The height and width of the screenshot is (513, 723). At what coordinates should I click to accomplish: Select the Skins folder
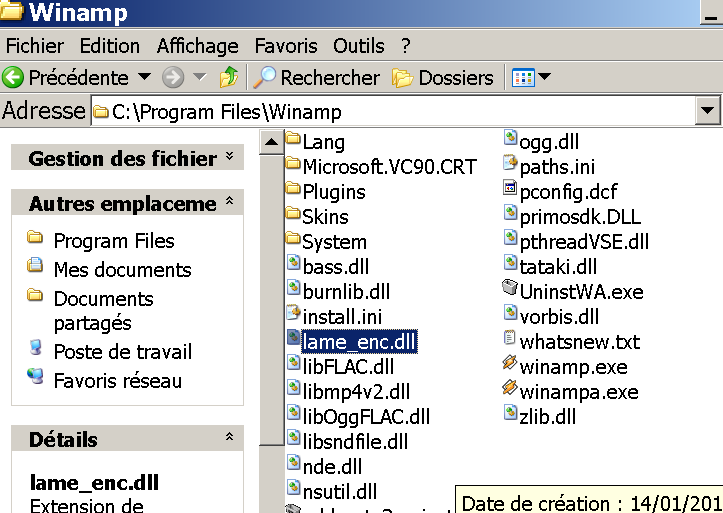[317, 216]
